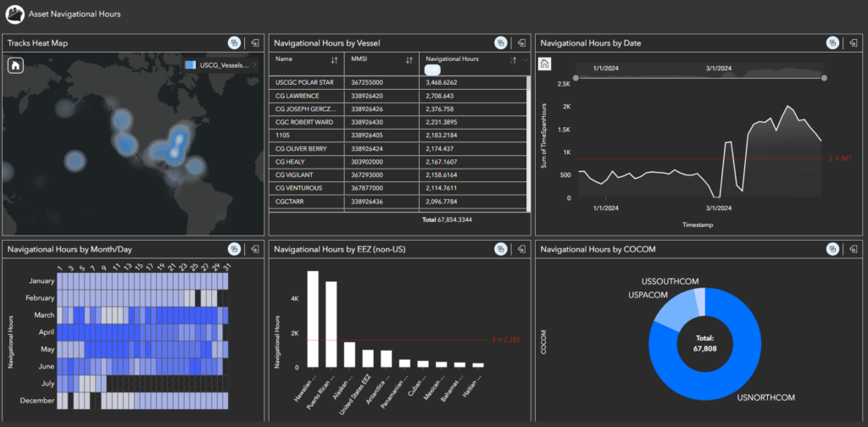Click the Total 67,854.3344 summary
The height and width of the screenshot is (427, 868).
click(x=447, y=219)
